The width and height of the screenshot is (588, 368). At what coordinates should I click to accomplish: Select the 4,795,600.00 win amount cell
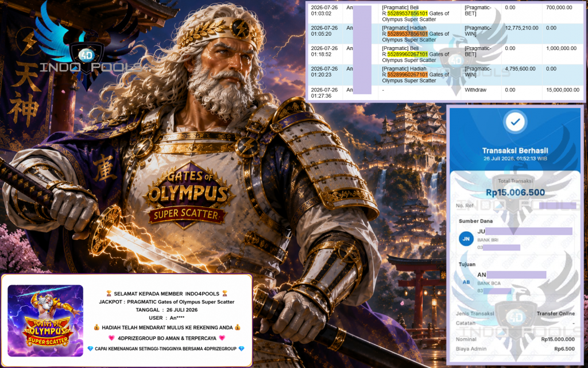pos(520,69)
